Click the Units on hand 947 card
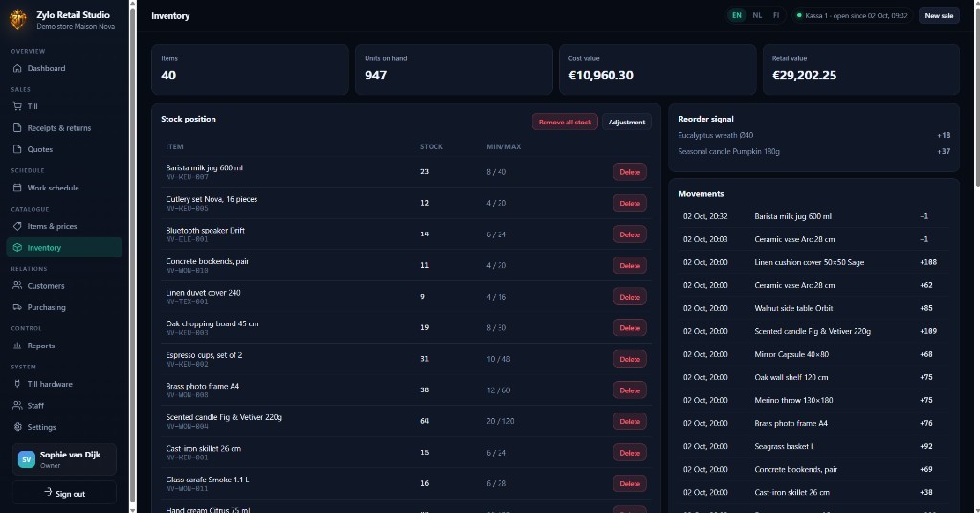The height and width of the screenshot is (513, 980). pyautogui.click(x=454, y=69)
